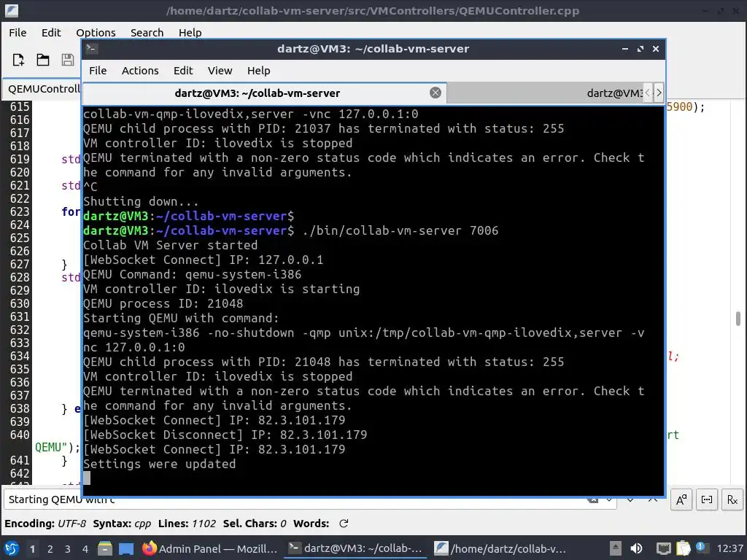
Task: Open the Actions menu in the terminal
Action: (x=140, y=71)
